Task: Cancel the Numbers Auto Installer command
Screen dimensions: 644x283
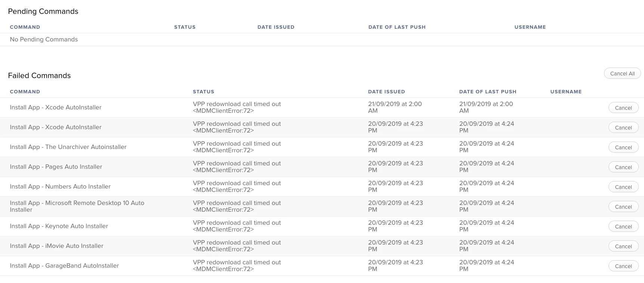Action: (623, 187)
